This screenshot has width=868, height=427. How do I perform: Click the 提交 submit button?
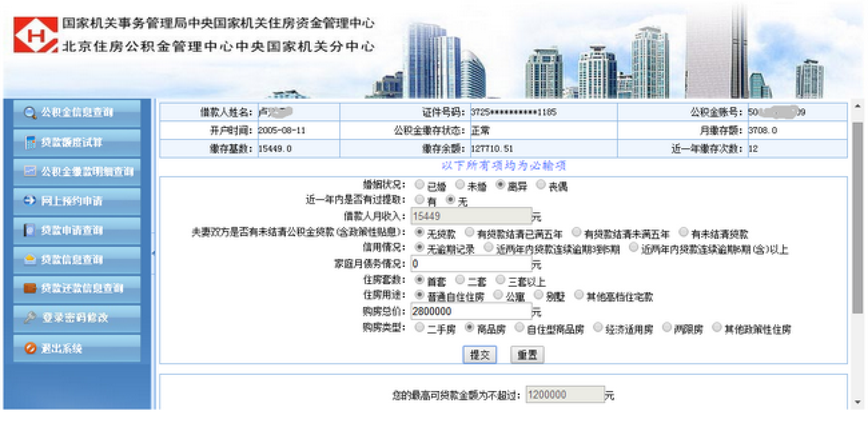[x=480, y=355]
